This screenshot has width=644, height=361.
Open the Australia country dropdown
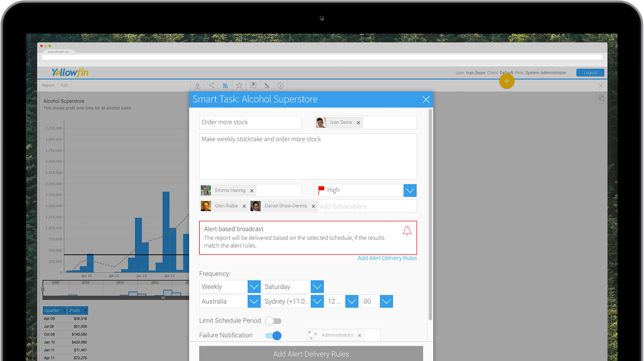pos(254,302)
